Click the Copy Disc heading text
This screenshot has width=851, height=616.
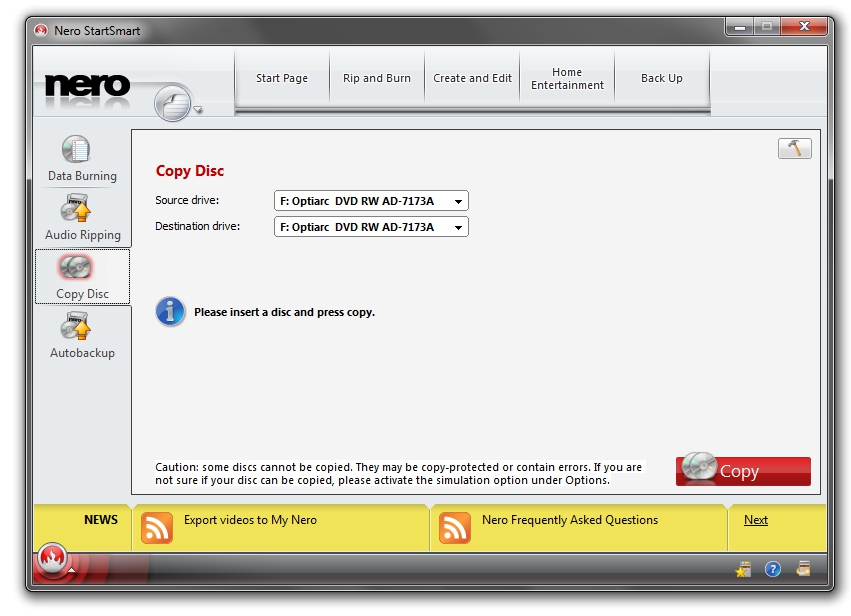190,171
